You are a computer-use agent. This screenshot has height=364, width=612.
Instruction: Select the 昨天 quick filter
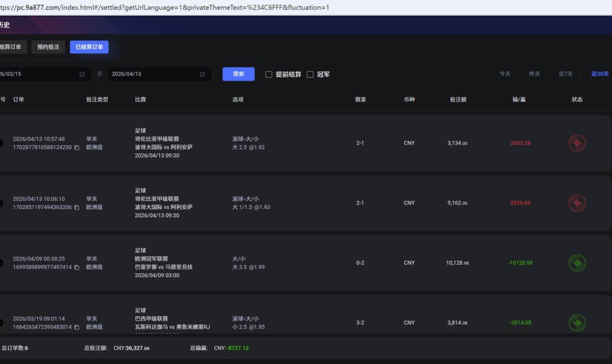[534, 74]
